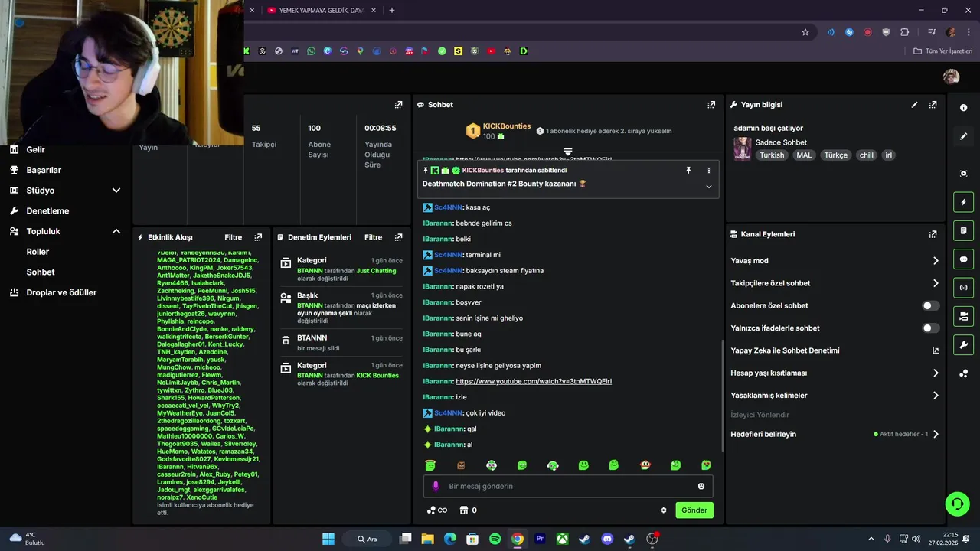Viewport: 980px width, 551px height.
Task: Expand the Yavaş mod options
Action: [x=936, y=261]
